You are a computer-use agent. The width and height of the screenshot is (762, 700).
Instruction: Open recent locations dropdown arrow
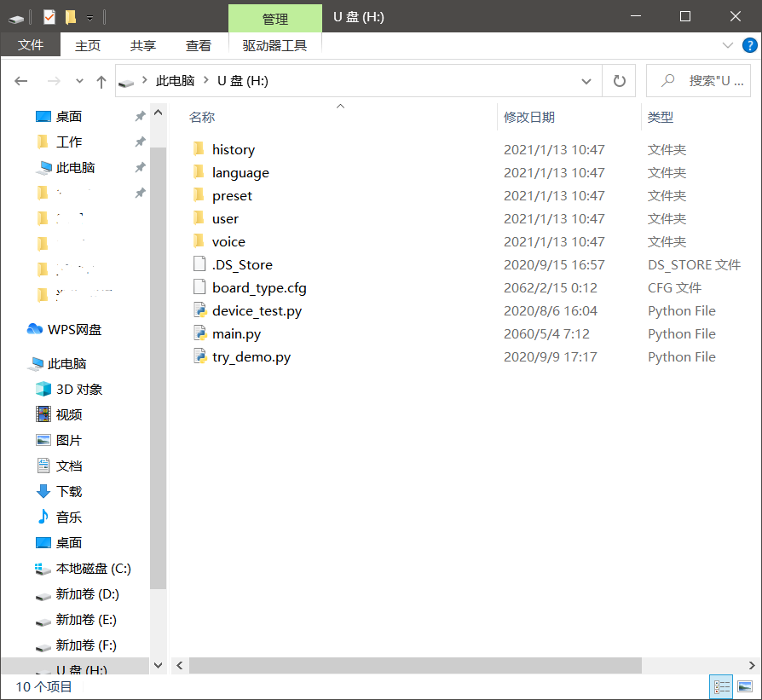pyautogui.click(x=79, y=81)
